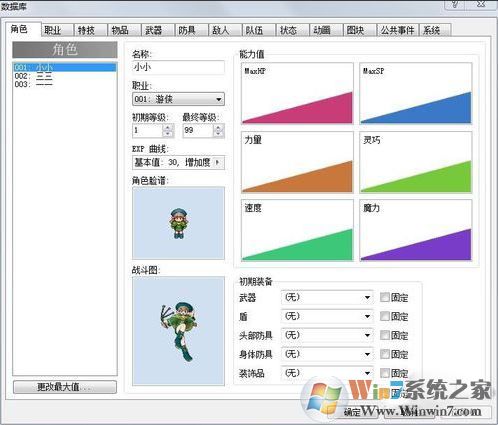Open the 魔力 purple curve graph

coord(416,230)
